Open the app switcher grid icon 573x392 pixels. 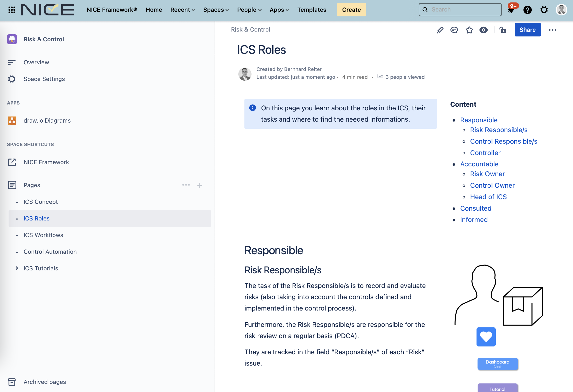pos(11,10)
